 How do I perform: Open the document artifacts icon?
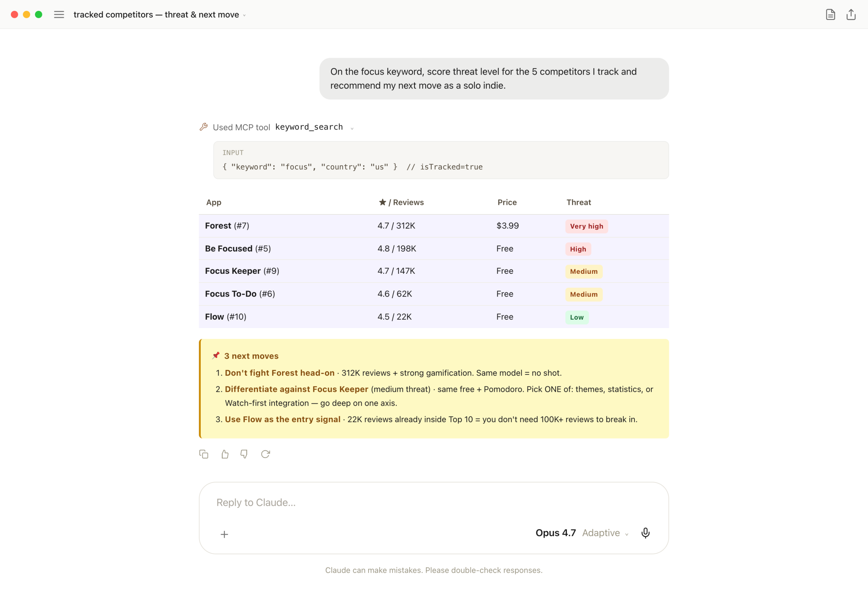pyautogui.click(x=830, y=15)
